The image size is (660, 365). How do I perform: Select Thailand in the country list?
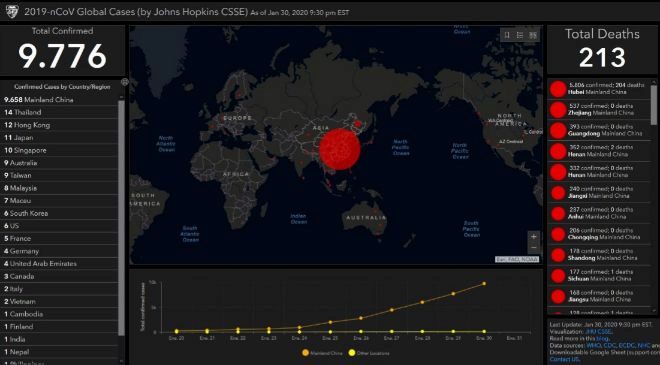pyautogui.click(x=59, y=112)
